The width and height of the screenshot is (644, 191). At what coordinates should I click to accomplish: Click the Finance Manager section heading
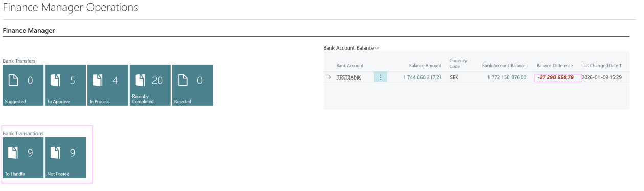pyautogui.click(x=29, y=31)
